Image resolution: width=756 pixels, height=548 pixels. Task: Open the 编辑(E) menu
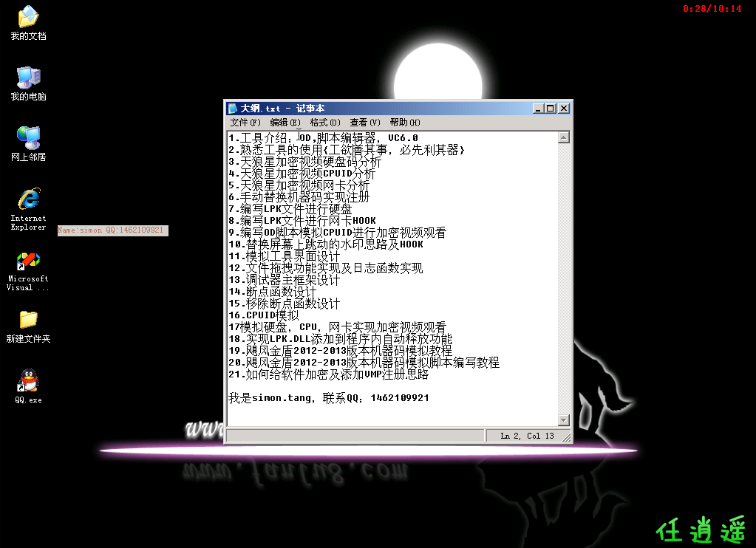pos(285,123)
